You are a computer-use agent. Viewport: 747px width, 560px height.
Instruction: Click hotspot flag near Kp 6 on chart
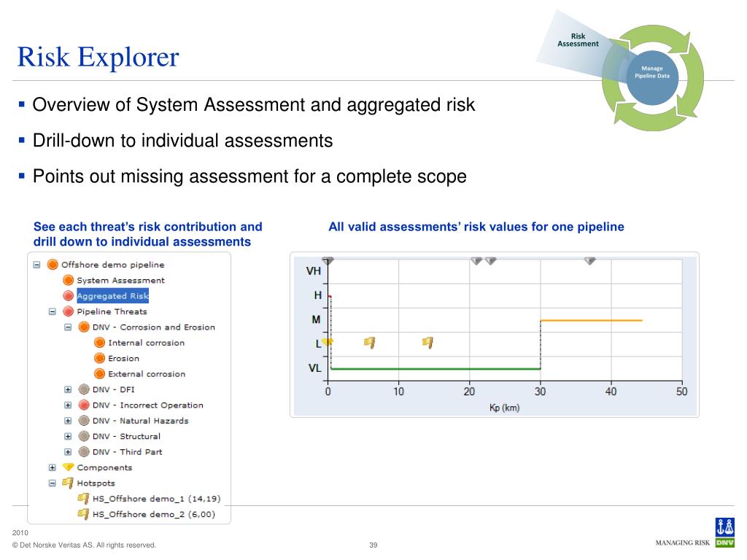(370, 343)
